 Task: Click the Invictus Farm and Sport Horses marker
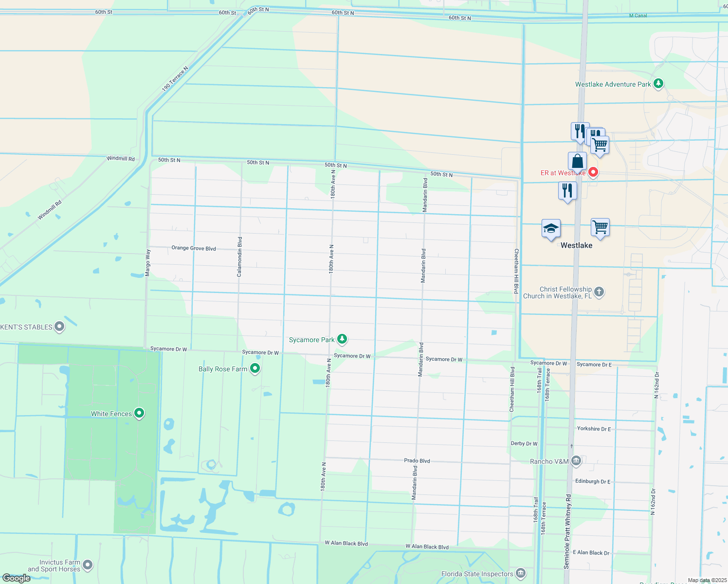coord(88,565)
